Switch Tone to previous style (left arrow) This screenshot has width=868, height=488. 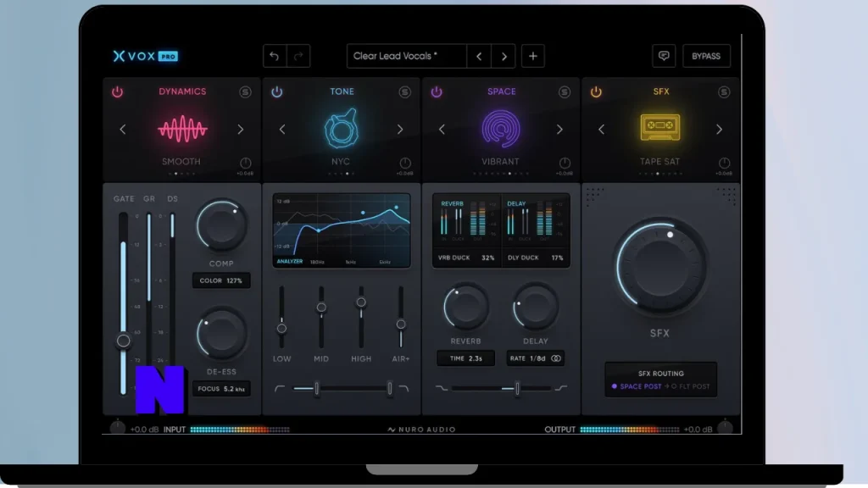tap(282, 130)
